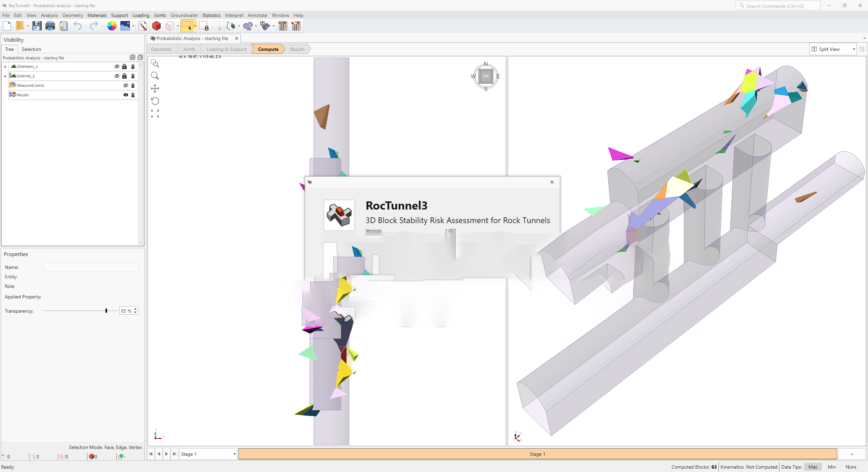Switch to the Results workflow tab
This screenshot has height=472, width=868.
click(x=297, y=49)
